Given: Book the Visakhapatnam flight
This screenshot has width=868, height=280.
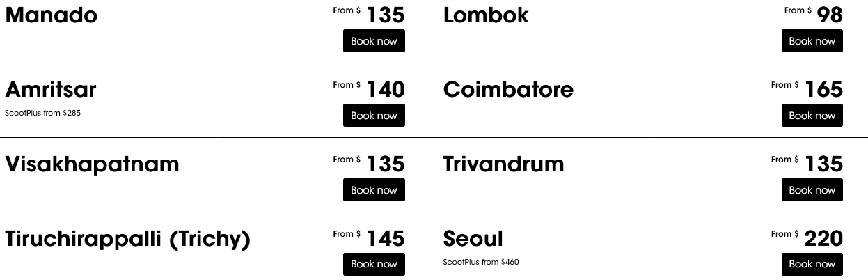Looking at the screenshot, I should pos(374,190).
